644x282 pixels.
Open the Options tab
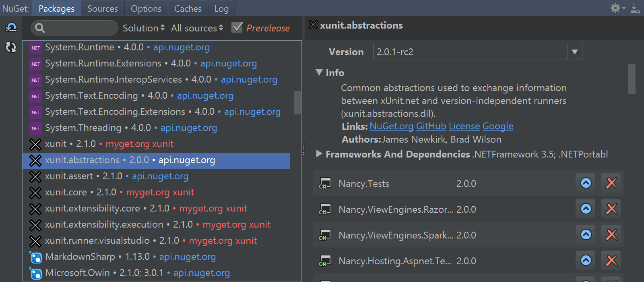(x=146, y=8)
